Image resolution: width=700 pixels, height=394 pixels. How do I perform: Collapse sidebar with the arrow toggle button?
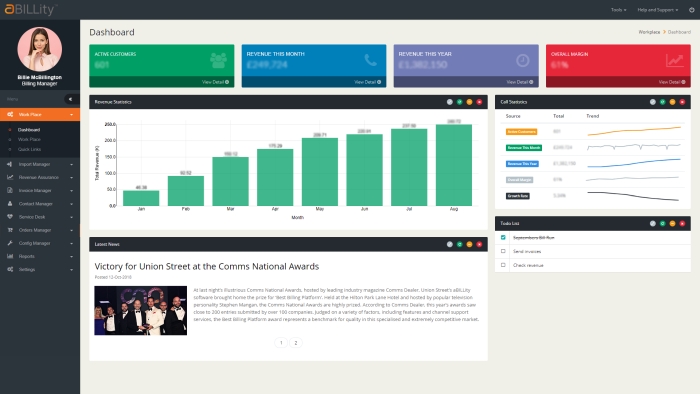(x=70, y=99)
